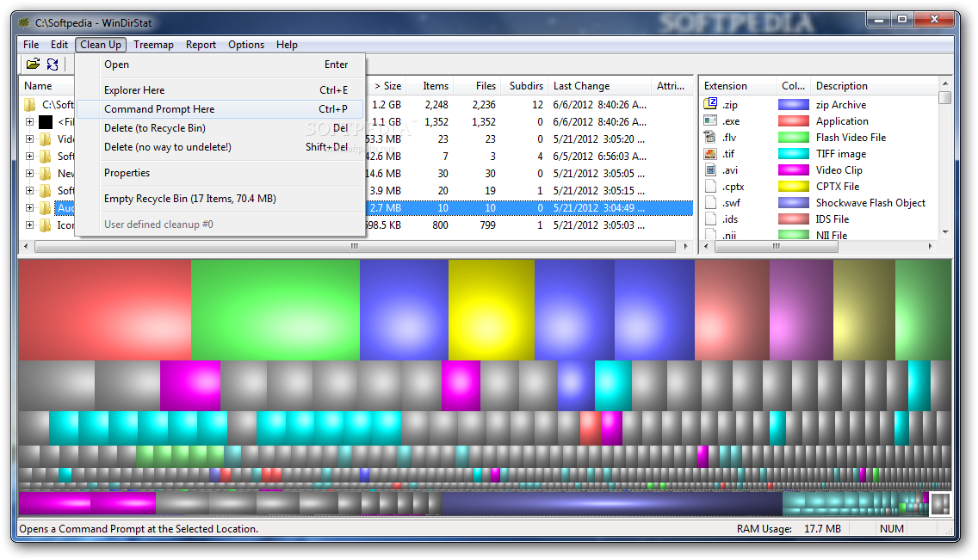Click the Shockwave Flash Object description
Screen dimensions: 978x560
click(870, 202)
